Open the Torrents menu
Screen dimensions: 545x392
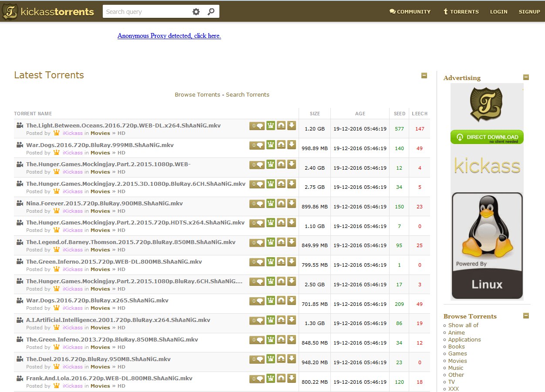point(461,12)
